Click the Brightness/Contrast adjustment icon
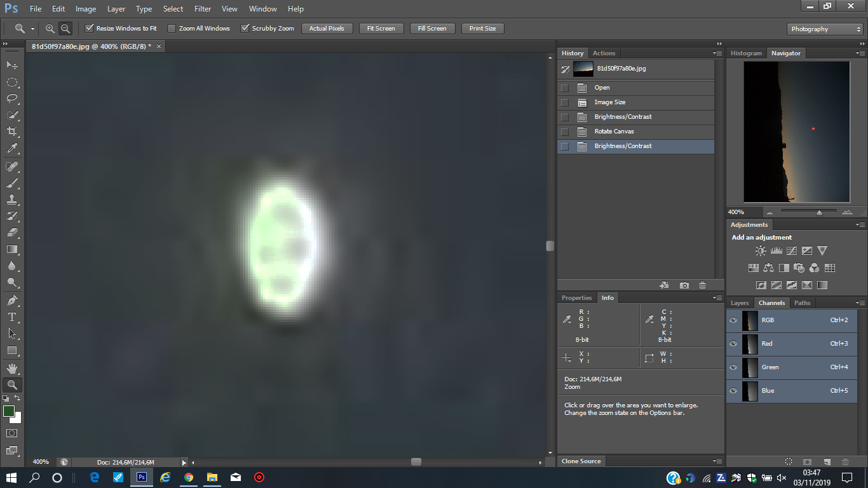868x488 pixels. pyautogui.click(x=761, y=251)
